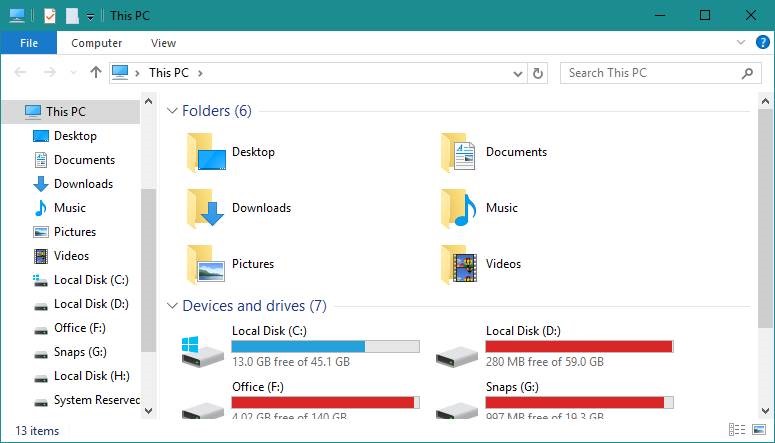The height and width of the screenshot is (443, 775).
Task: Select Local Disk (D:) drive icon in content
Action: pos(457,356)
